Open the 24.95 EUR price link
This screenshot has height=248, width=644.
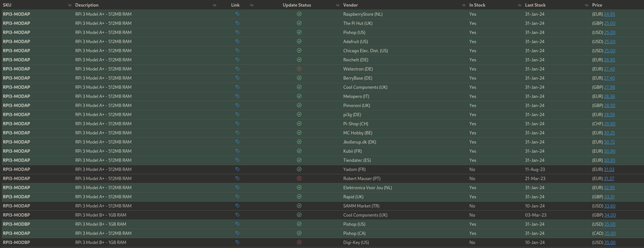609,14
